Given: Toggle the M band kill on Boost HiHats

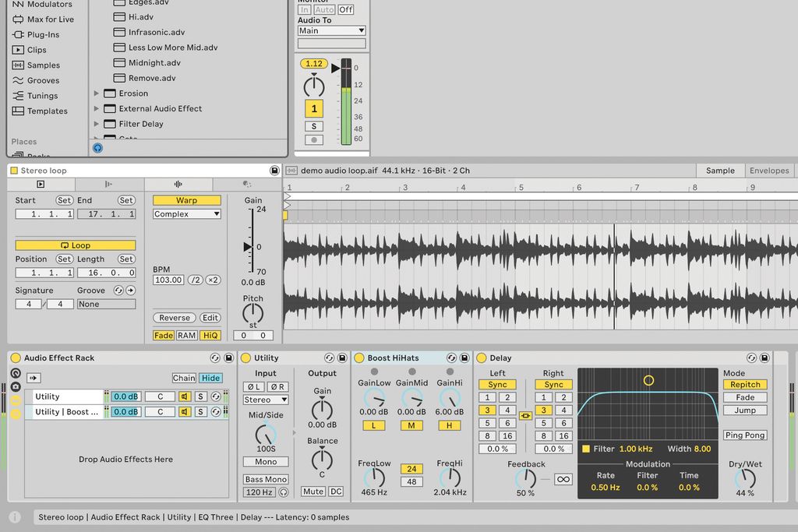Looking at the screenshot, I should click(411, 425).
